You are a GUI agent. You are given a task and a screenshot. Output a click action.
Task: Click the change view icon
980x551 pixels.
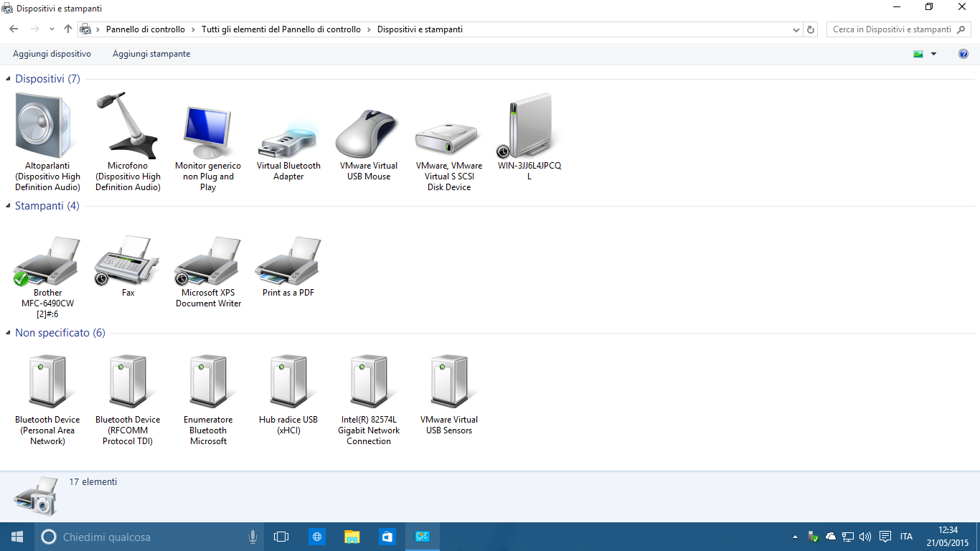(x=918, y=54)
